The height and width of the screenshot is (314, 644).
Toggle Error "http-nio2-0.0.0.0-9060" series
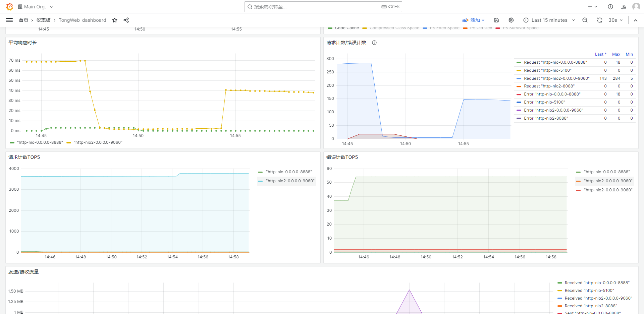[553, 110]
